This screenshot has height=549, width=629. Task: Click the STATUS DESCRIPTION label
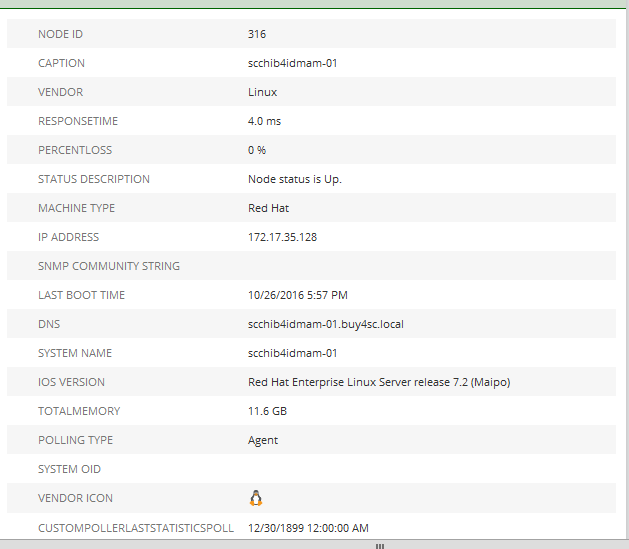tap(94, 179)
